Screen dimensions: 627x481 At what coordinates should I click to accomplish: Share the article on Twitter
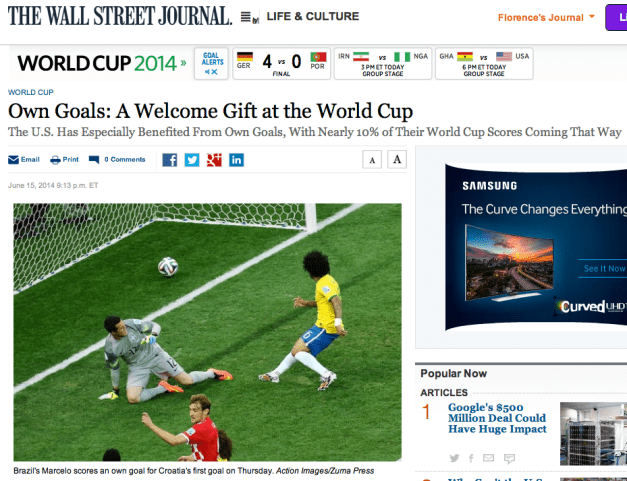pos(191,159)
